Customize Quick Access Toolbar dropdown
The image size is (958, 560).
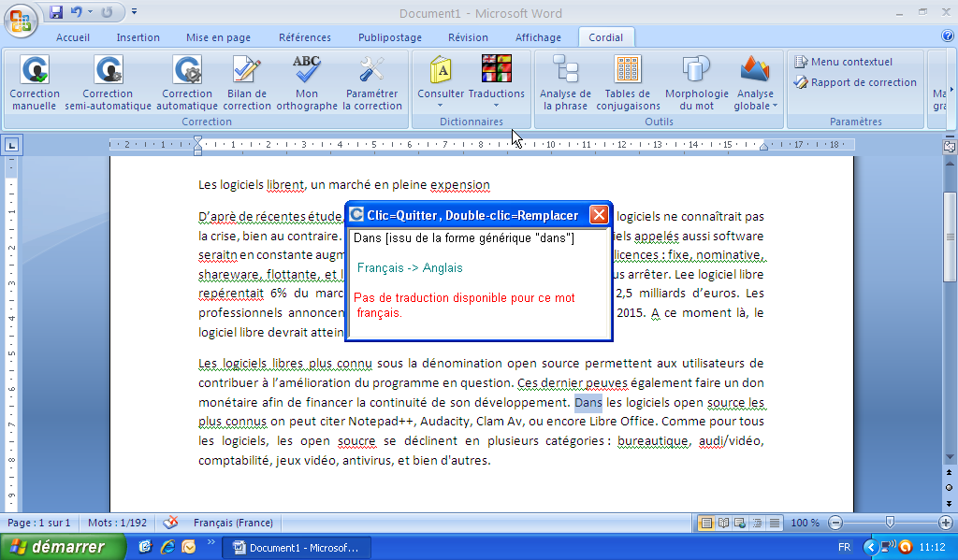(135, 11)
